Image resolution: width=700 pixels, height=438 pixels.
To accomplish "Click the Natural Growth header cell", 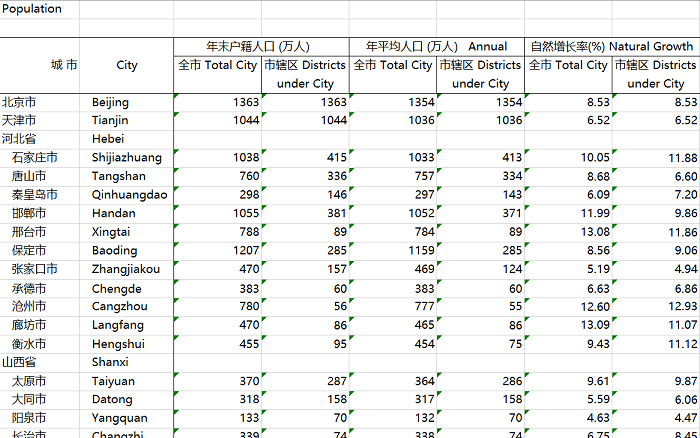I will pyautogui.click(x=611, y=46).
